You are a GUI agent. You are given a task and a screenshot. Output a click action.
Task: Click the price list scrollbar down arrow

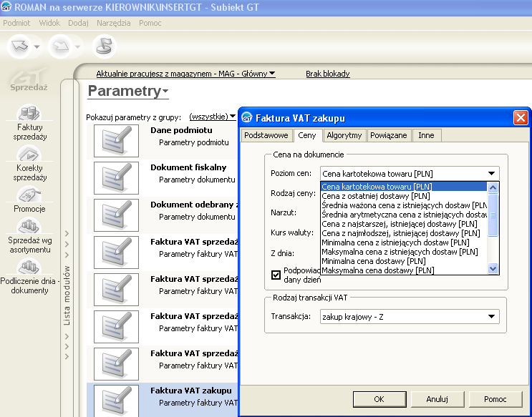point(493,268)
